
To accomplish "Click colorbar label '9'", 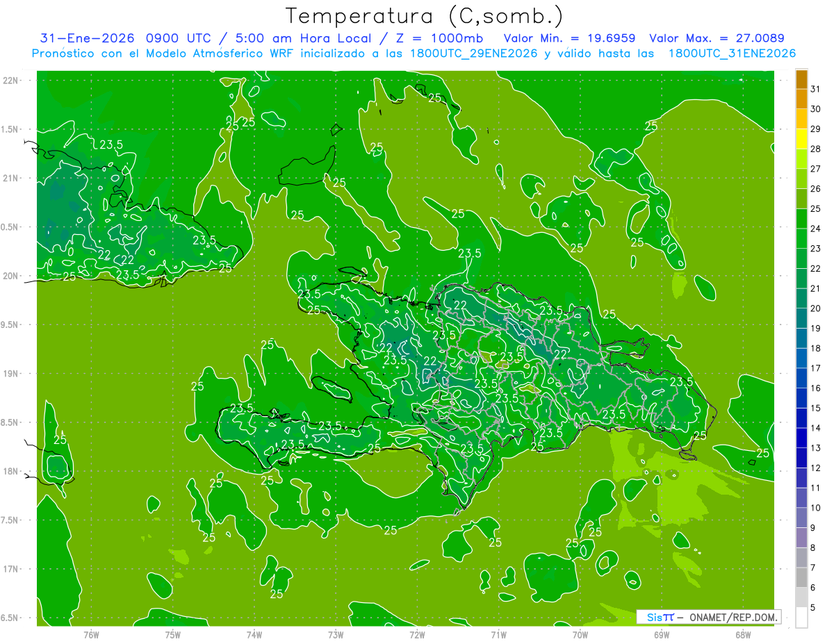I will pos(813,528).
